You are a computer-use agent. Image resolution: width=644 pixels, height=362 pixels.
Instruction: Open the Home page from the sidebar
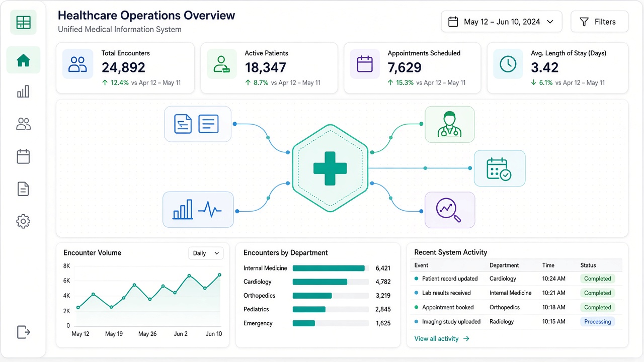click(23, 60)
